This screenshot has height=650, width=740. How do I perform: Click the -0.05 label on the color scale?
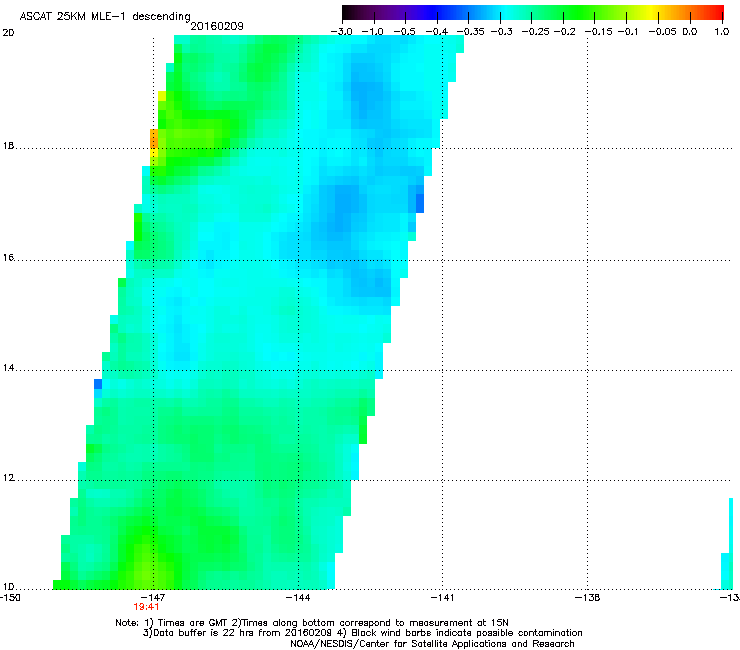pos(663,32)
